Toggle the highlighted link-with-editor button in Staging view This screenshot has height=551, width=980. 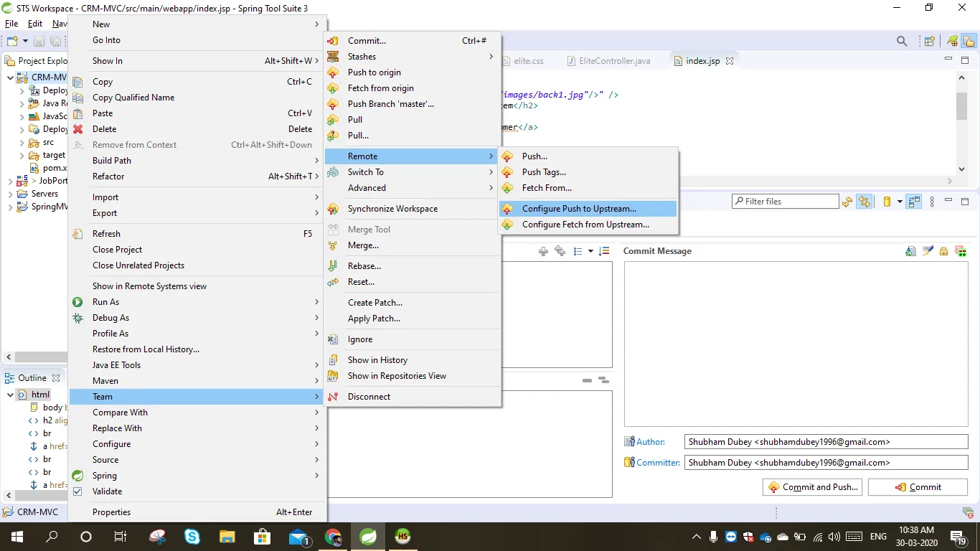[864, 202]
